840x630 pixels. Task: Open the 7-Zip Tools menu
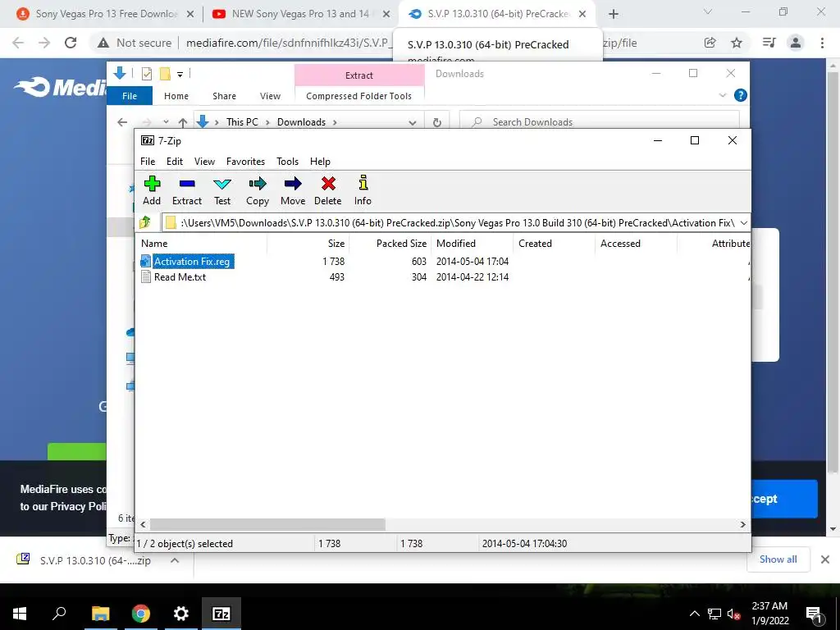tap(288, 162)
